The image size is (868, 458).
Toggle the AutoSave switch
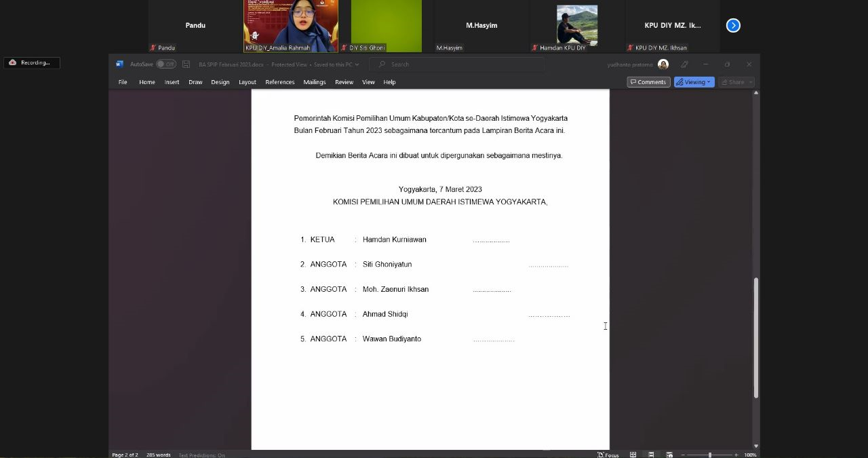(x=165, y=64)
